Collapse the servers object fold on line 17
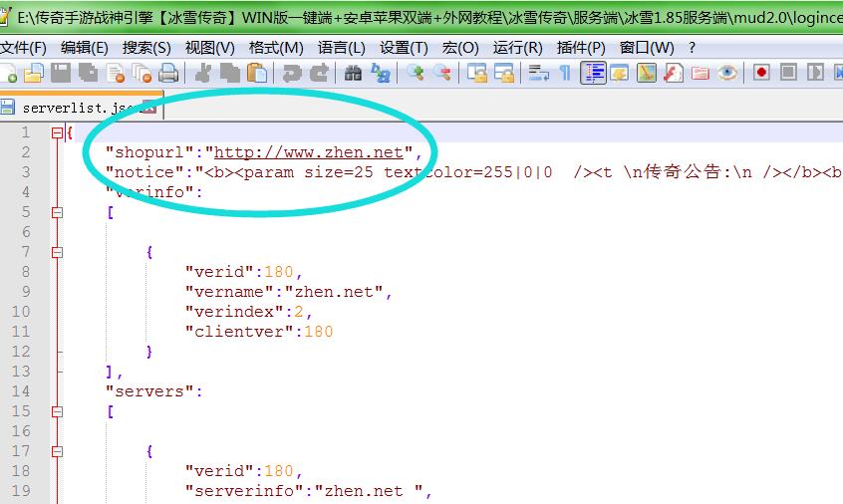 point(57,451)
